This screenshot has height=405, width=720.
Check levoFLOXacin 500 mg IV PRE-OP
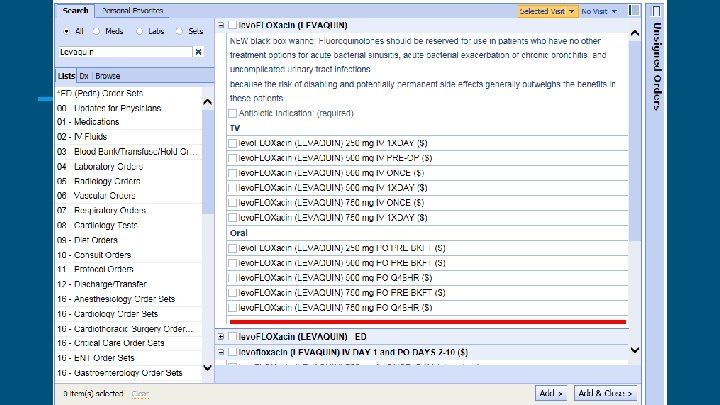pos(233,158)
